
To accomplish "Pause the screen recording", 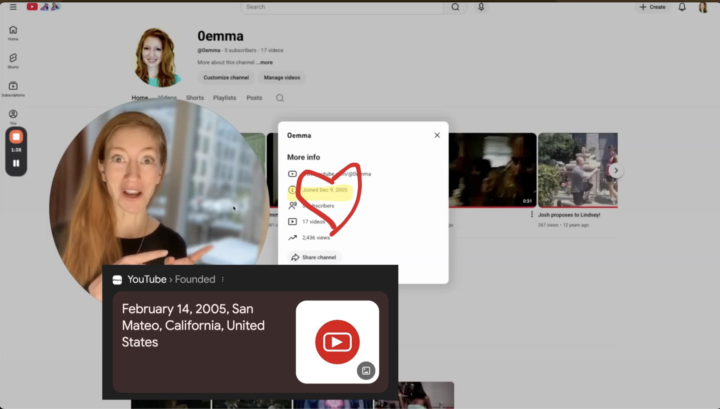I will click(x=16, y=162).
